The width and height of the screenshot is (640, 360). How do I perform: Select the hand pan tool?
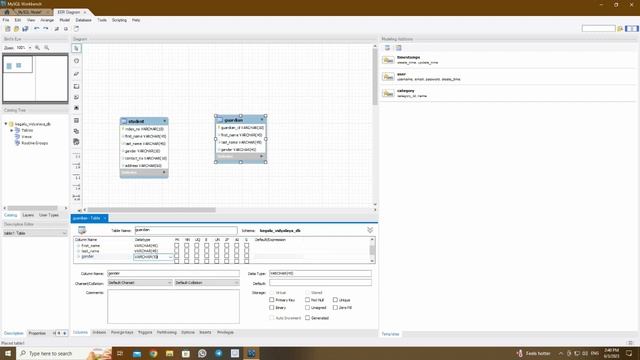pos(76,61)
